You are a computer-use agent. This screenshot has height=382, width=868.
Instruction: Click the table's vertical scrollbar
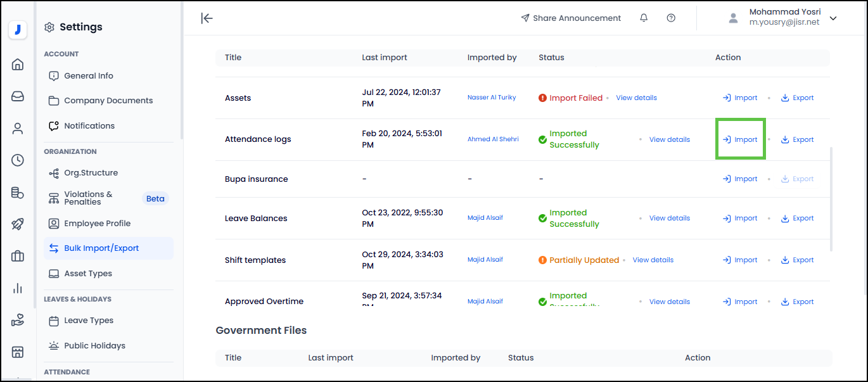(x=831, y=200)
